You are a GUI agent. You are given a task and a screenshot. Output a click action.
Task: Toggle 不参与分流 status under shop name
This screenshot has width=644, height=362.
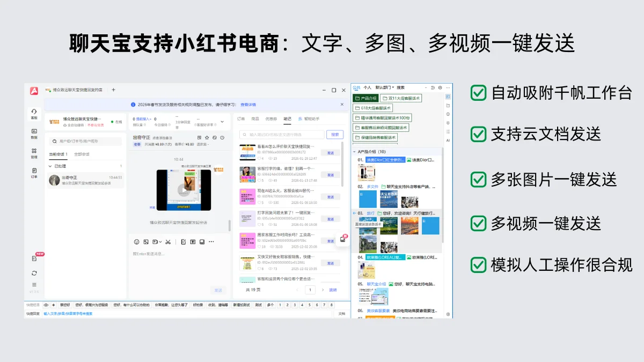click(x=96, y=125)
